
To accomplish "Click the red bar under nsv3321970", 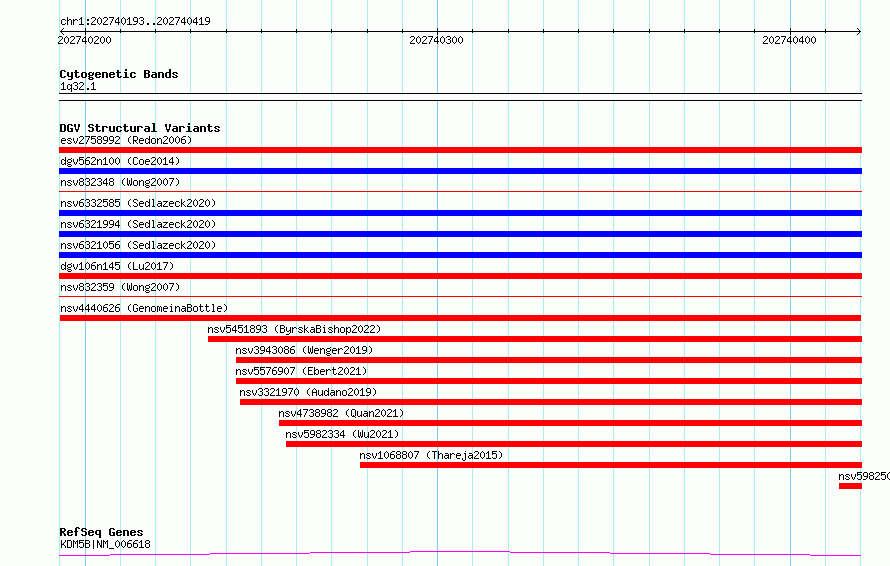I will (551, 402).
